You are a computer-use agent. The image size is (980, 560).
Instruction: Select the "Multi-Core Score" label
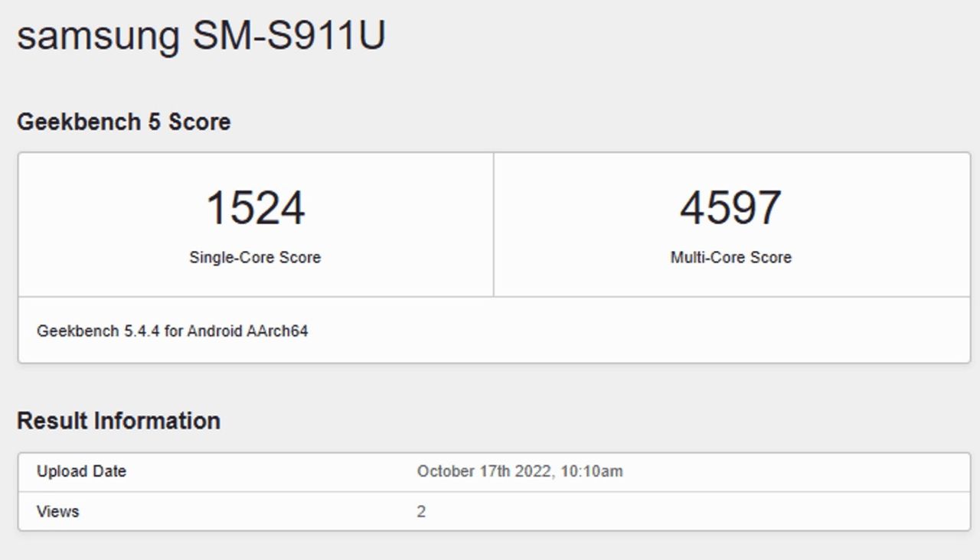(x=730, y=258)
